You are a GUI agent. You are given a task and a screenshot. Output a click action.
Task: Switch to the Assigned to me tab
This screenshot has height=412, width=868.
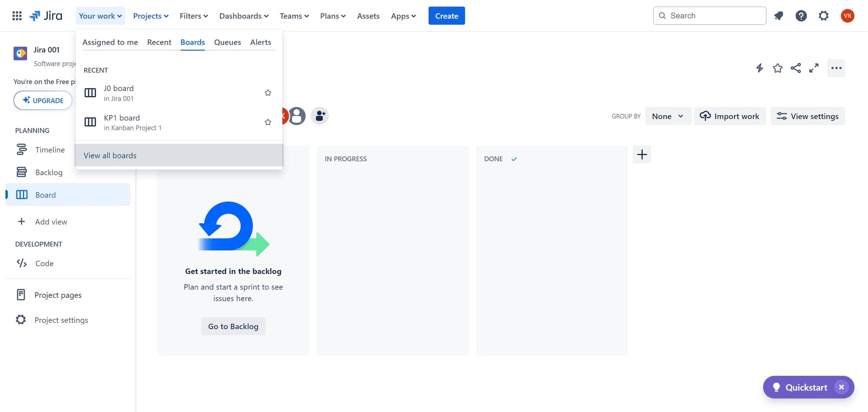(110, 42)
